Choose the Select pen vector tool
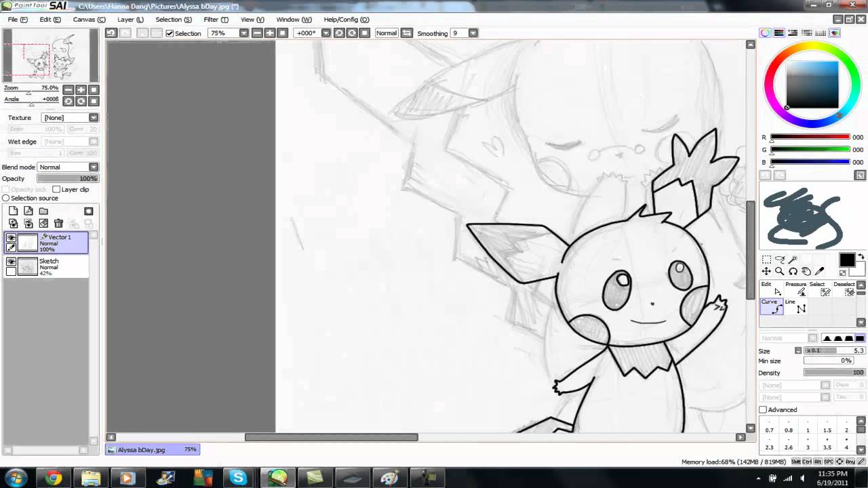Viewport: 868px width, 488px height. pos(820,289)
